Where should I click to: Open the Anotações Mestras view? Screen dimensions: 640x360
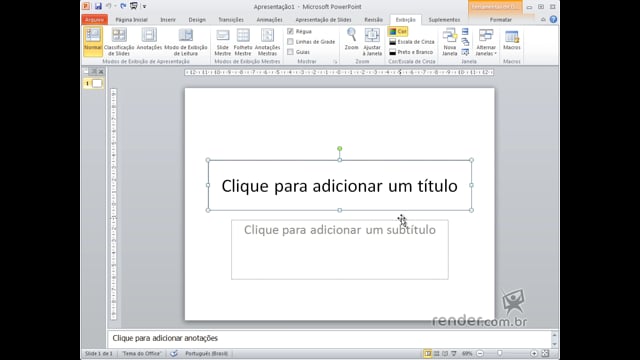(267, 41)
